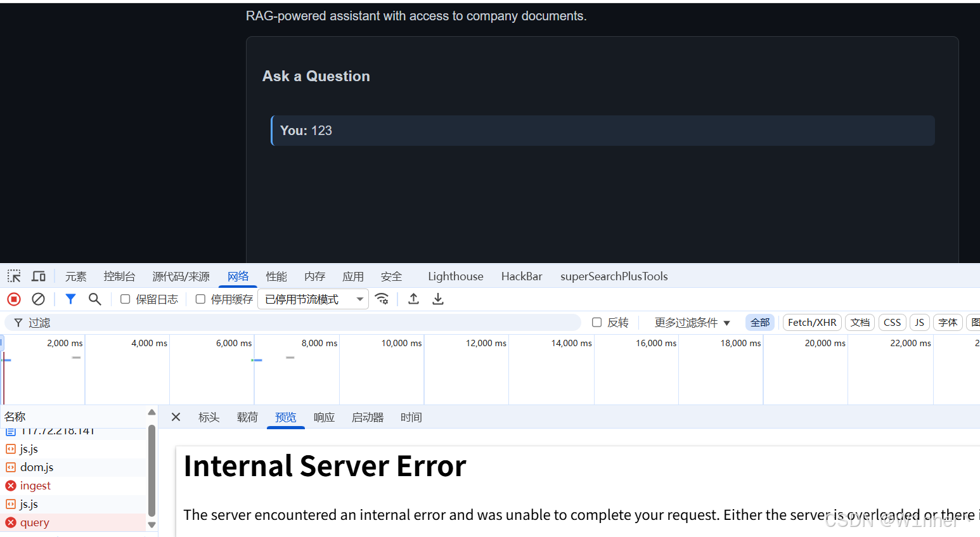Clear the network log
Screen dimensions: 980x537
click(x=38, y=299)
